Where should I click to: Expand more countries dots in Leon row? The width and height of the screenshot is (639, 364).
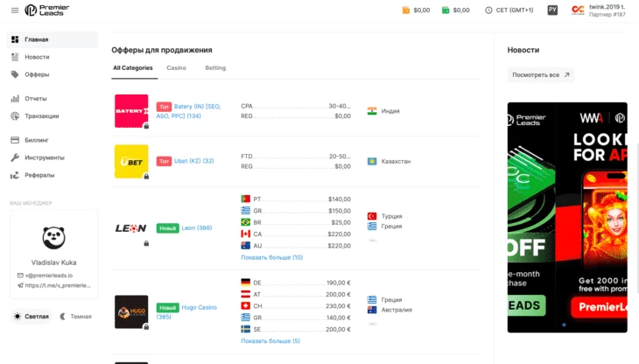pyautogui.click(x=372, y=241)
